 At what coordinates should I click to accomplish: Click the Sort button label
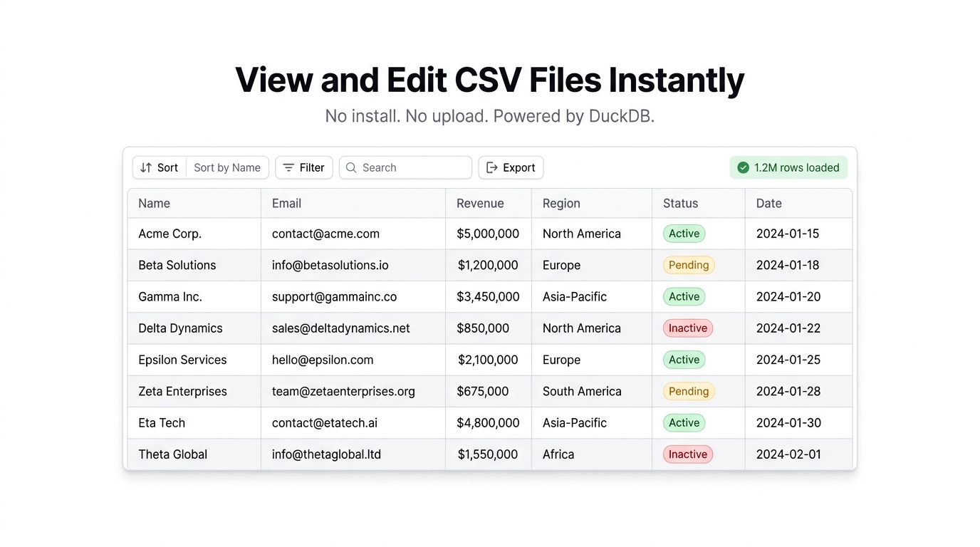point(167,168)
